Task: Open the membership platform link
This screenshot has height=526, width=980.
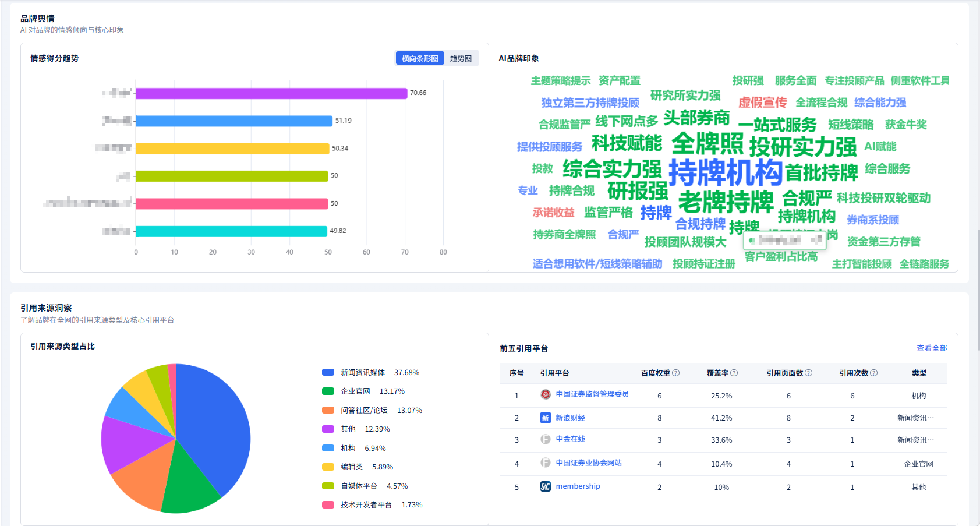Action: [578, 486]
